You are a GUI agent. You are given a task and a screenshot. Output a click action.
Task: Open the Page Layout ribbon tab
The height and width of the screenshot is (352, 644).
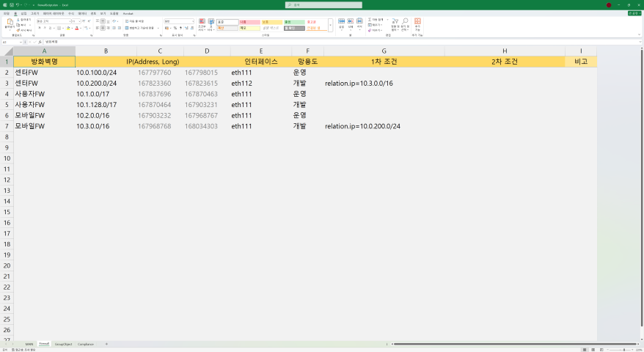tap(54, 13)
